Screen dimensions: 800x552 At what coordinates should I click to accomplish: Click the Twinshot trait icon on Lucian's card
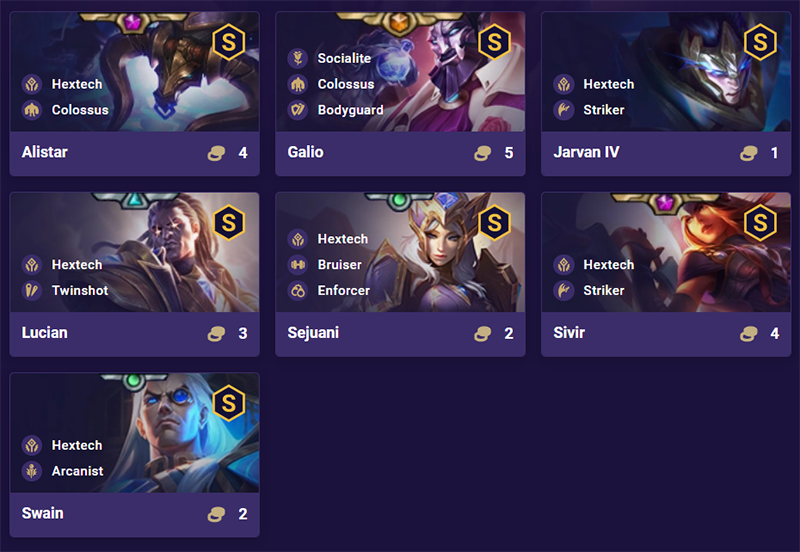coord(31,290)
